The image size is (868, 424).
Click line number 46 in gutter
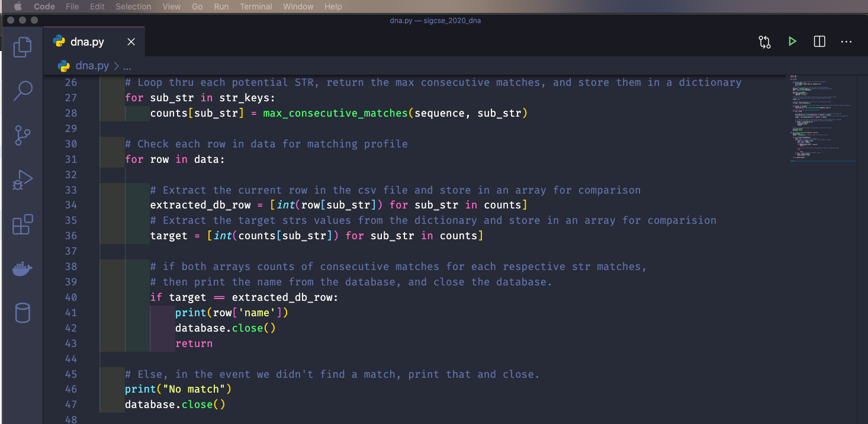70,389
